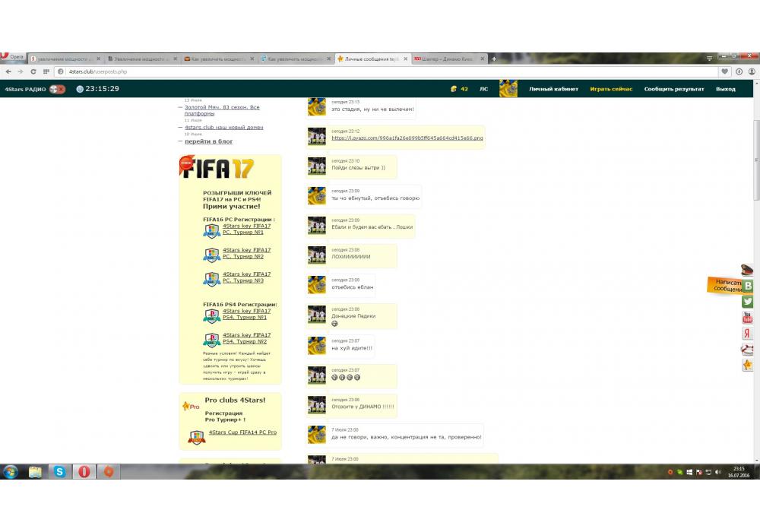Open 'Золотой Мяч. 83 сезон' blog link
Screen dimensions: 760x532
click(222, 110)
